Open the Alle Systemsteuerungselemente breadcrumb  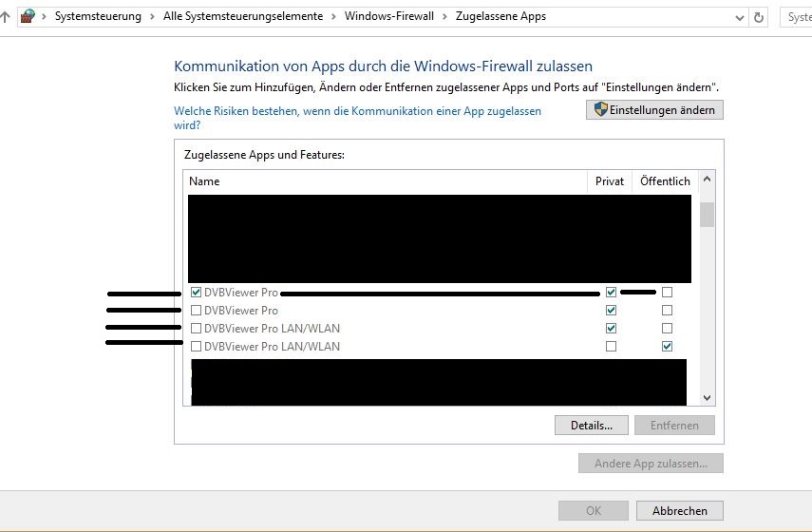click(x=243, y=16)
